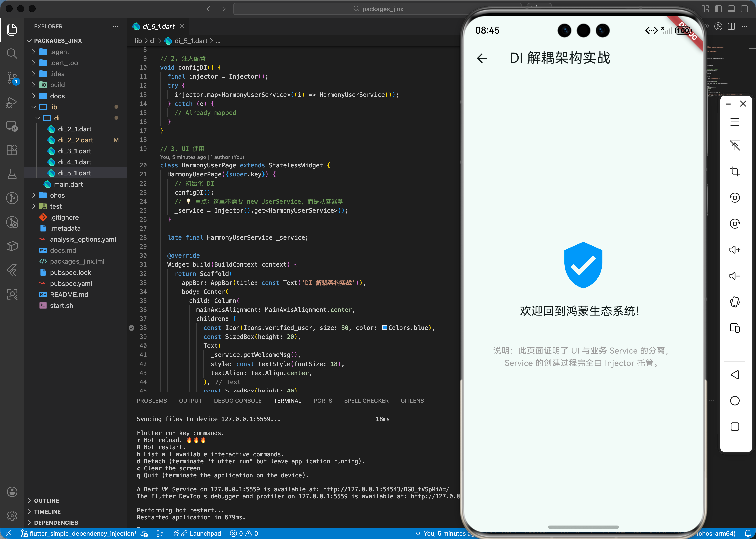The height and width of the screenshot is (539, 756).
Task: Expand the ohos folder
Action: tap(57, 195)
